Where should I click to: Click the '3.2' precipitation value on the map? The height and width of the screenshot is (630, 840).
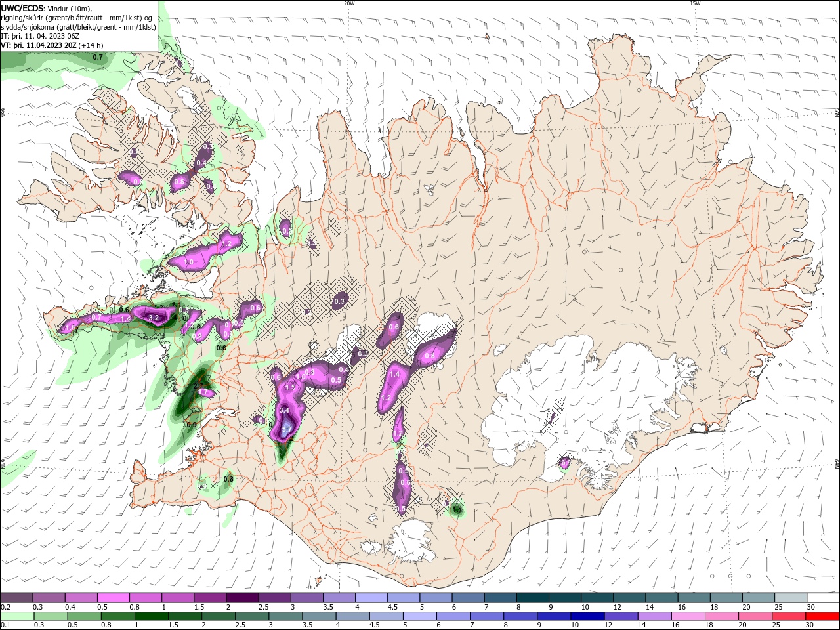point(154,318)
